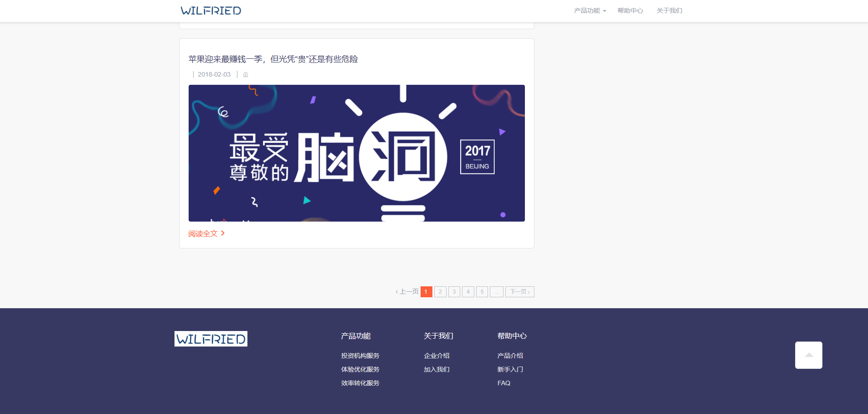Open 加入我们 footer link

point(437,369)
